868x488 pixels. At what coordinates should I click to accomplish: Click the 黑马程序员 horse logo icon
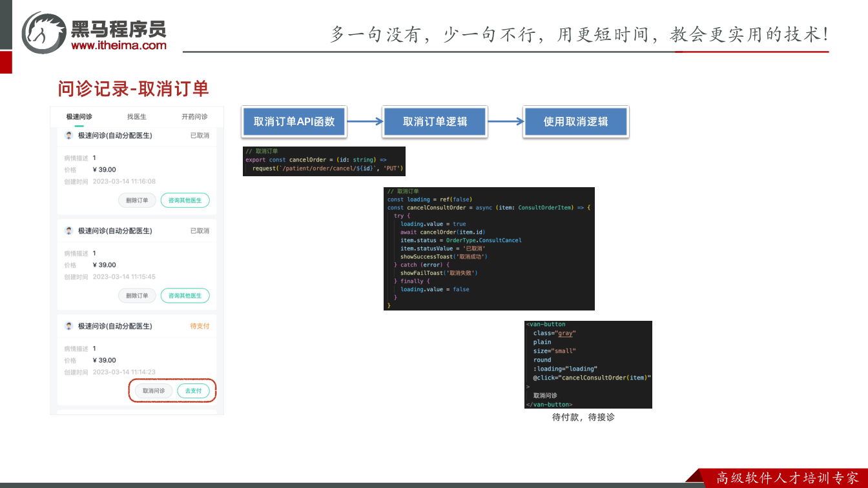(x=44, y=32)
